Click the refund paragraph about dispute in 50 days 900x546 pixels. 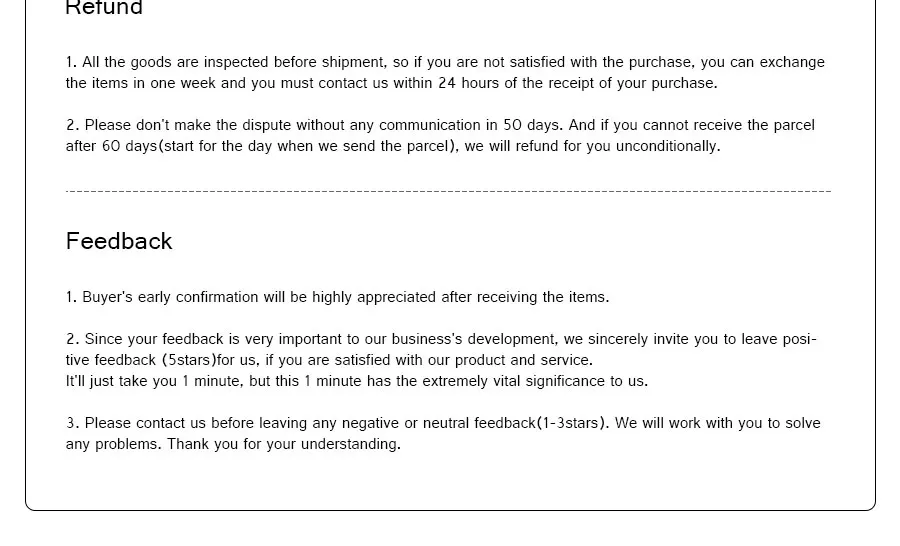(440, 135)
